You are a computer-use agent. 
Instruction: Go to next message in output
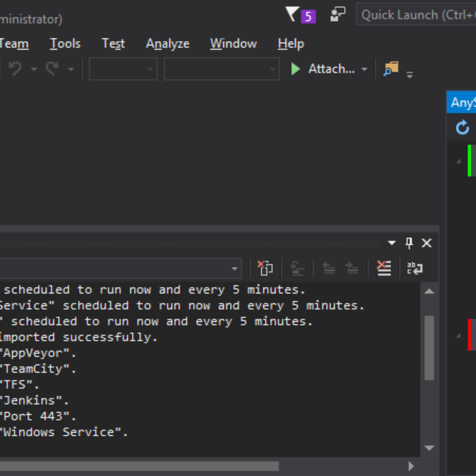tap(351, 268)
